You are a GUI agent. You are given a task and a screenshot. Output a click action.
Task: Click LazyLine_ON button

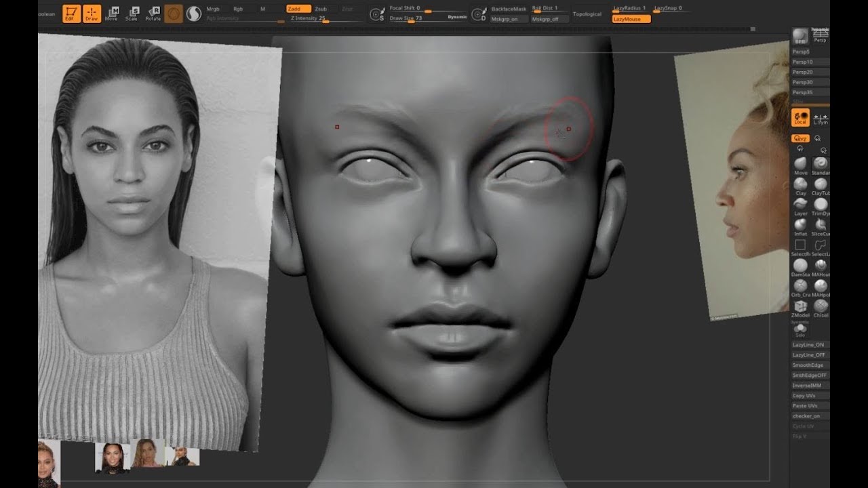[x=810, y=345]
